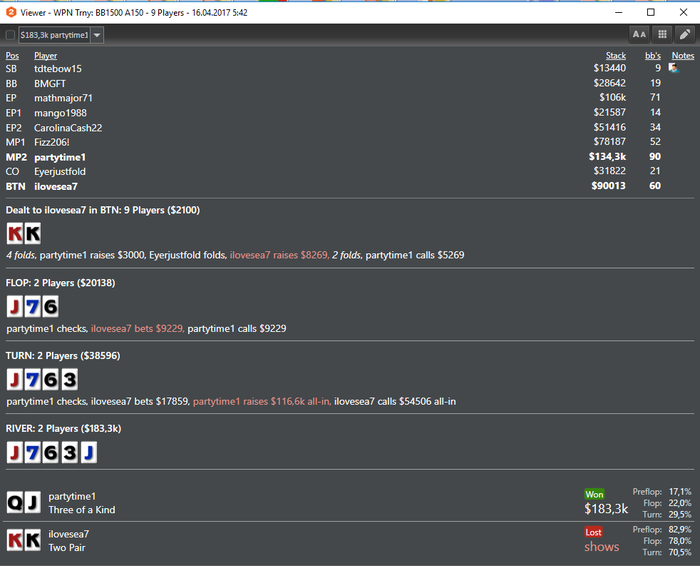The image size is (700, 566).
Task: Click the $106k stack value
Action: [612, 97]
